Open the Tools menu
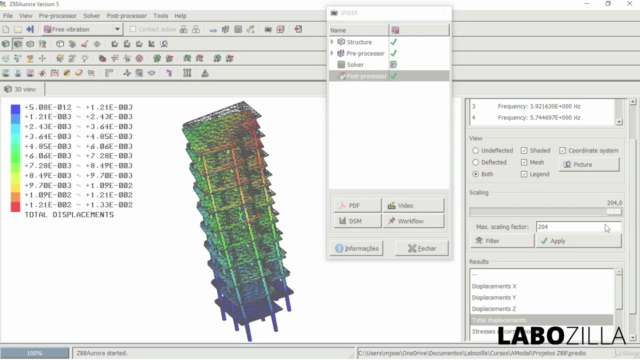Image resolution: width=640 pixels, height=360 pixels. pos(160,16)
